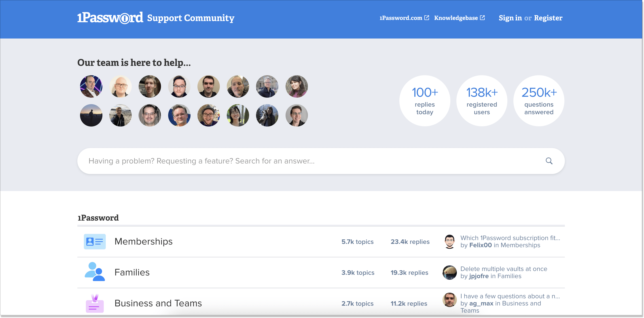Click silhouette-at-sunset team avatar
The image size is (644, 318).
pyautogui.click(x=91, y=115)
